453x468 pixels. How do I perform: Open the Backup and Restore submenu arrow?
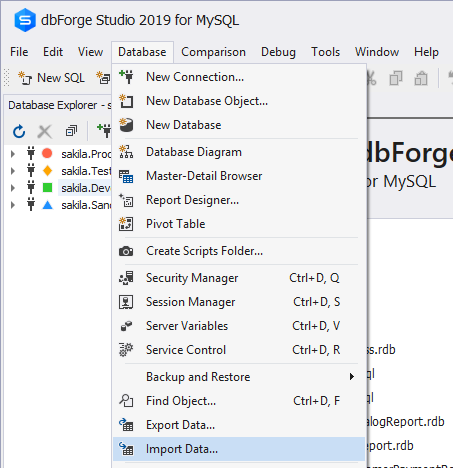352,377
